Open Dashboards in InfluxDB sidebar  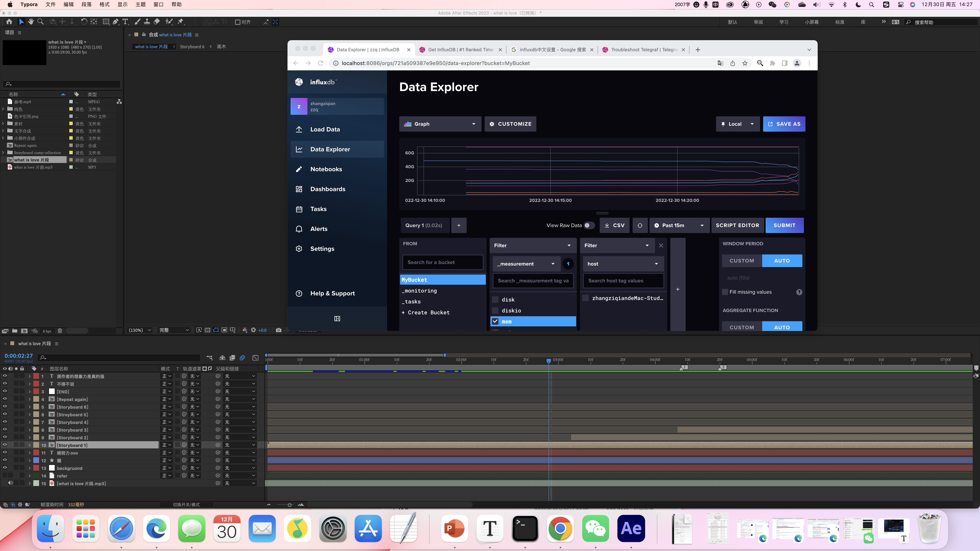point(327,189)
